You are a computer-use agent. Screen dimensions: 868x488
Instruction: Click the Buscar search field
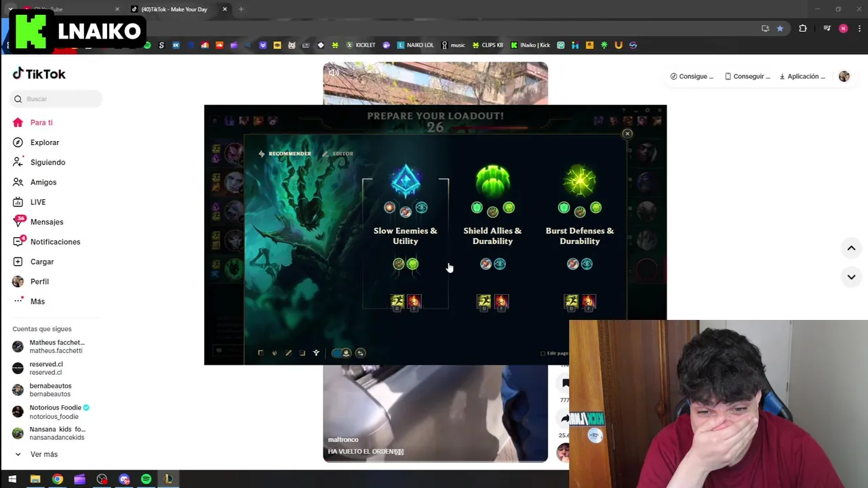point(56,99)
